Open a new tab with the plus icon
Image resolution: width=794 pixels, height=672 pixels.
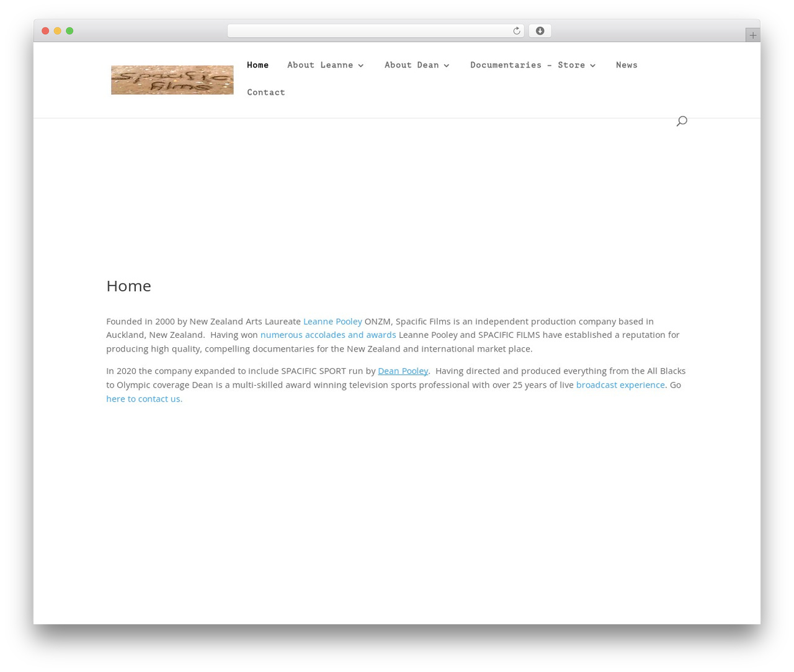[x=752, y=35]
